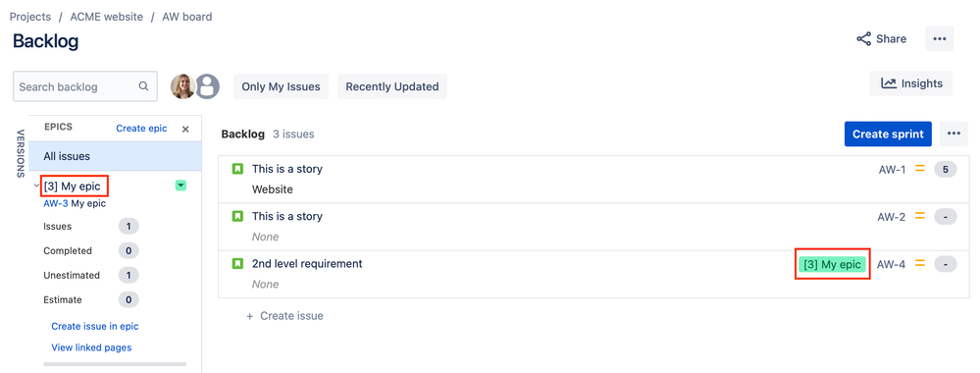The width and height of the screenshot is (980, 373).
Task: Close the Epics panel
Action: pyautogui.click(x=185, y=129)
